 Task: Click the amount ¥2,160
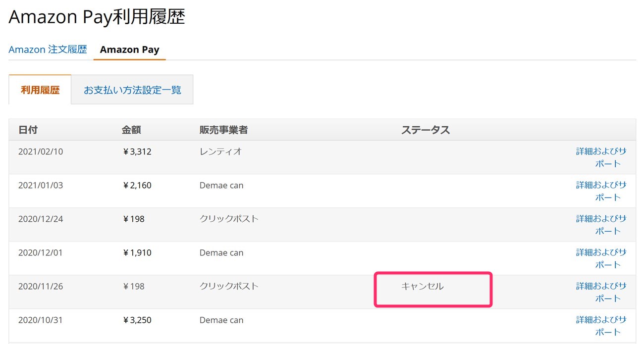point(137,185)
